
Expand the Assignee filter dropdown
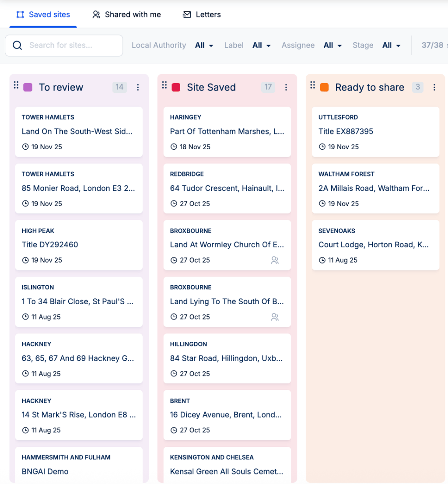[x=332, y=46]
